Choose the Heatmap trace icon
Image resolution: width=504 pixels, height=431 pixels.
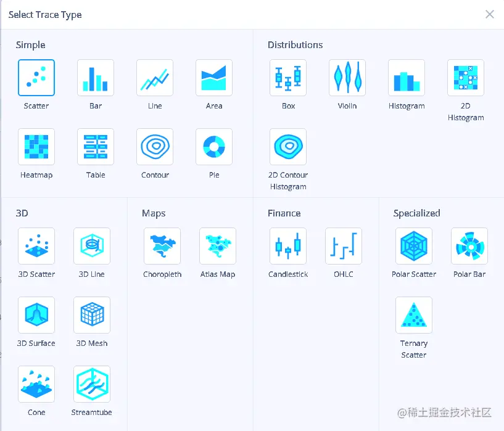click(36, 147)
